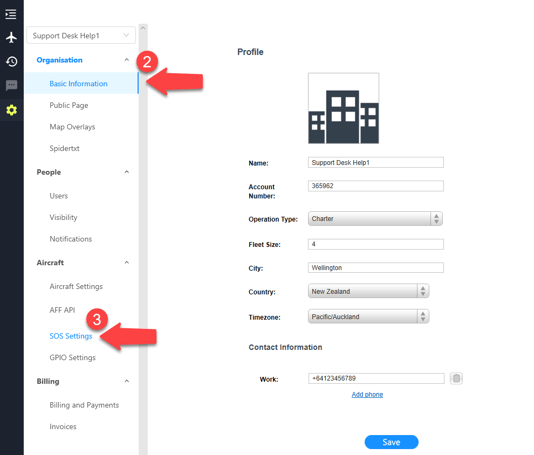This screenshot has height=455, width=534.
Task: Click the Fleet Size input field
Action: pyautogui.click(x=376, y=244)
